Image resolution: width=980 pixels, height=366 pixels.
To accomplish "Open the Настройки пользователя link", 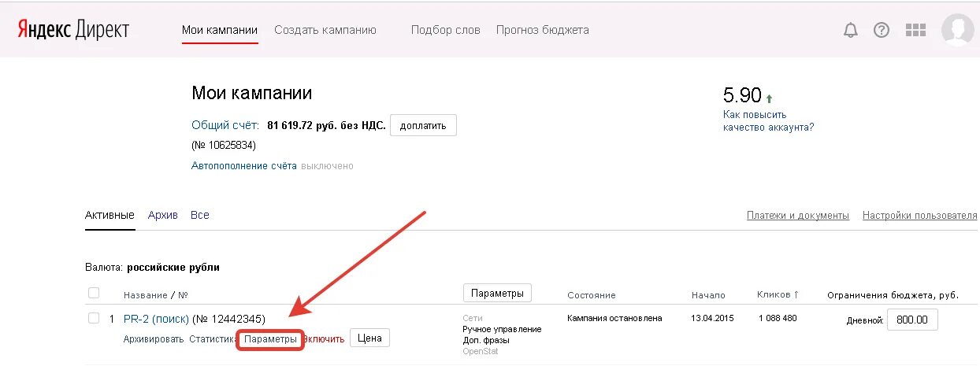I will point(920,215).
